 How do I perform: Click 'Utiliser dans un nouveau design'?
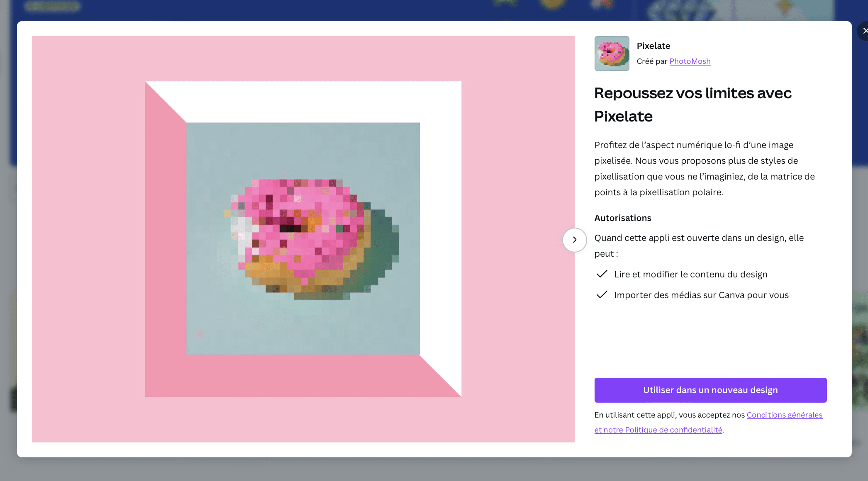(710, 390)
